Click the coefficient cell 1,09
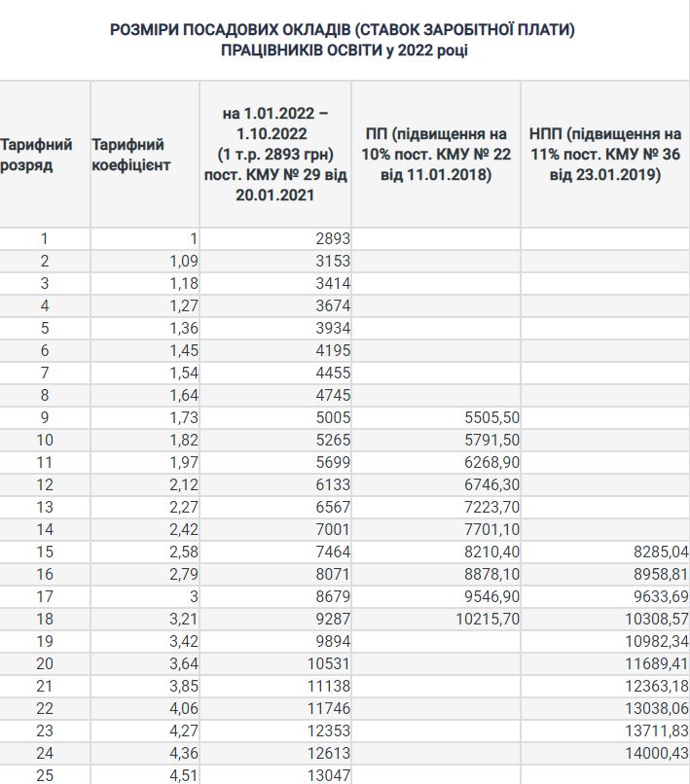The image size is (690, 784). click(x=181, y=261)
